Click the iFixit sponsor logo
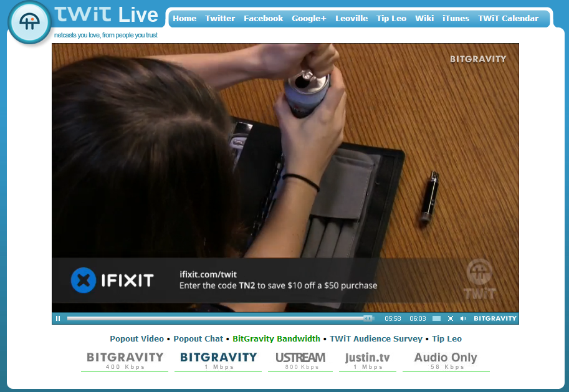Viewport: 569px width, 392px height. (112, 280)
